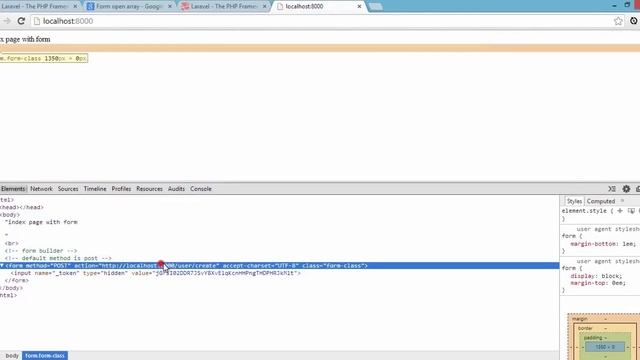Viewport: 640px width, 360px height.
Task: Click the form.form-class size tooltip
Action: coord(44,58)
